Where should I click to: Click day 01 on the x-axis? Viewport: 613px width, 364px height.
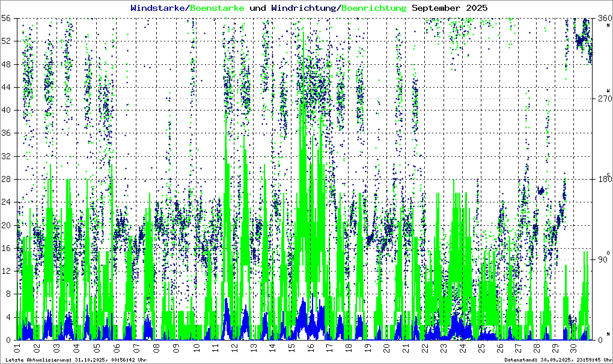17,348
